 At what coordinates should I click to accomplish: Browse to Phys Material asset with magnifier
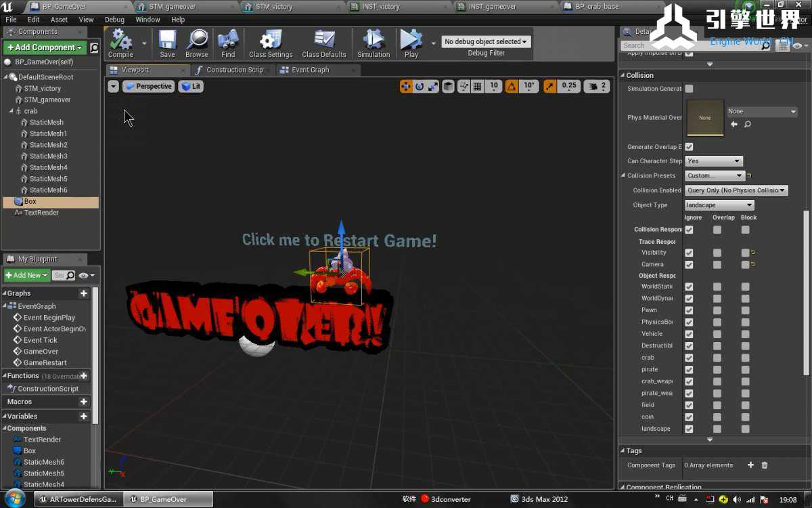click(x=748, y=124)
